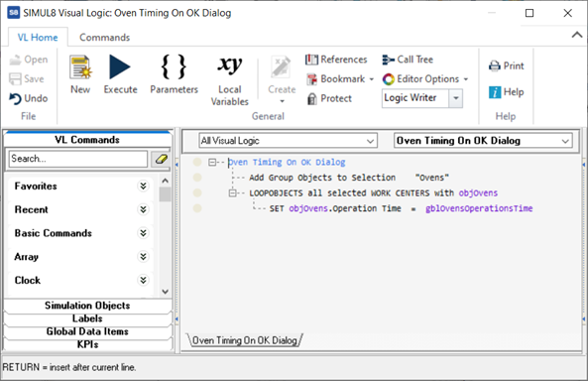Print the visual logic
The width and height of the screenshot is (588, 381).
pos(507,66)
